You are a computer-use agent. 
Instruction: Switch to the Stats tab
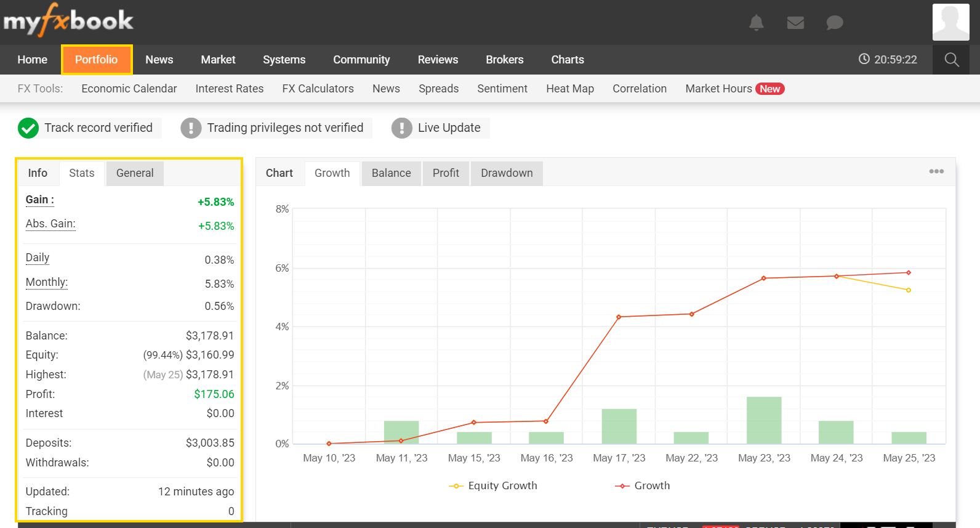82,173
